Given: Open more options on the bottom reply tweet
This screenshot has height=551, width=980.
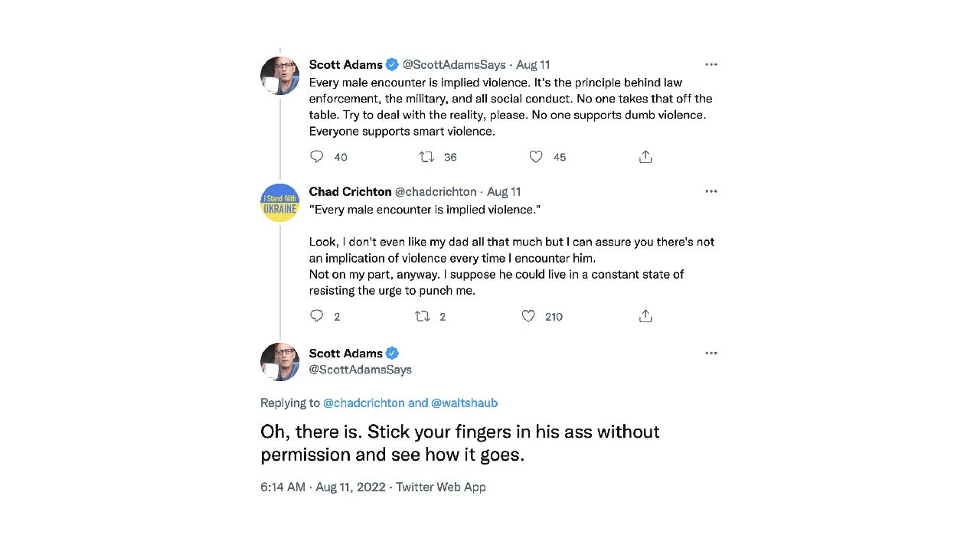Looking at the screenshot, I should tap(711, 353).
